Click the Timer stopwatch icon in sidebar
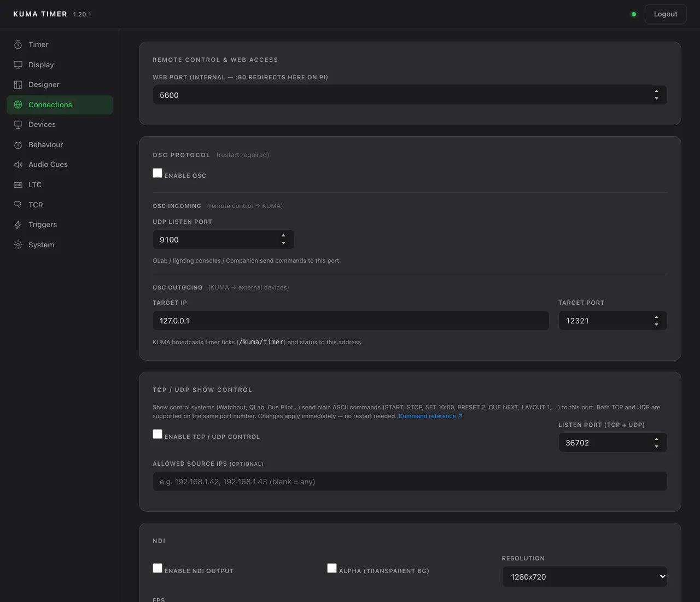The image size is (700, 602). [x=18, y=45]
